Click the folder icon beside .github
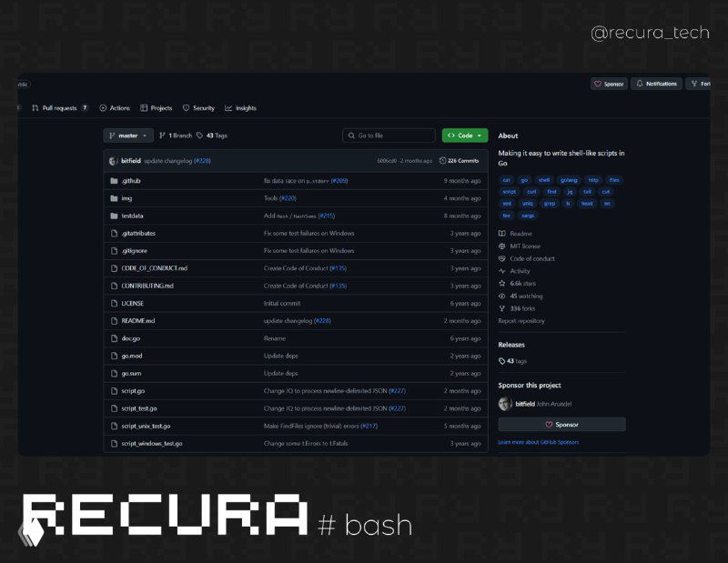The image size is (728, 563). (115, 179)
